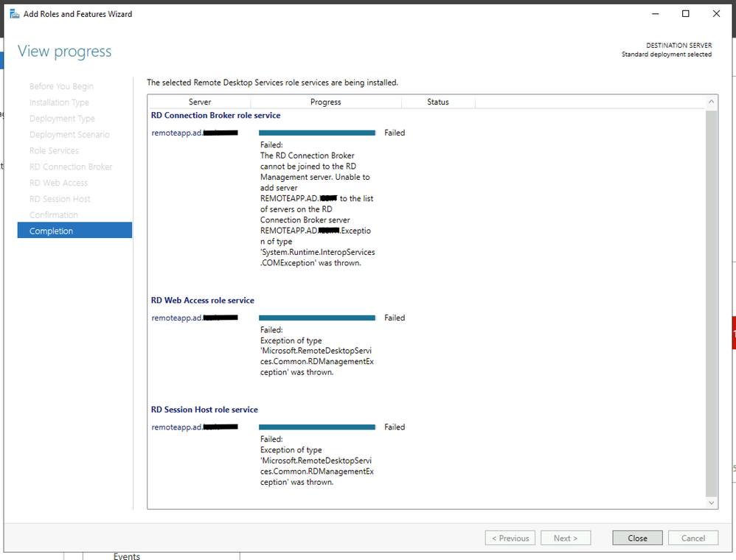
Task: Click Events in the background Server Manager window
Action: (127, 556)
